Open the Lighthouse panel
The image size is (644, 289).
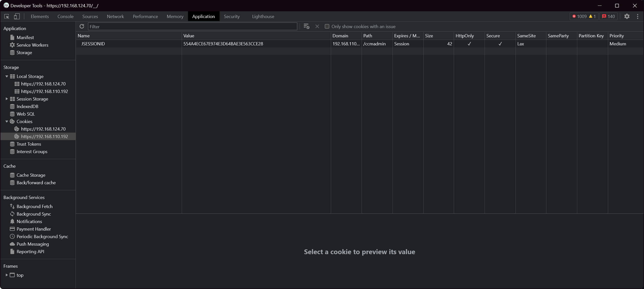click(x=263, y=16)
